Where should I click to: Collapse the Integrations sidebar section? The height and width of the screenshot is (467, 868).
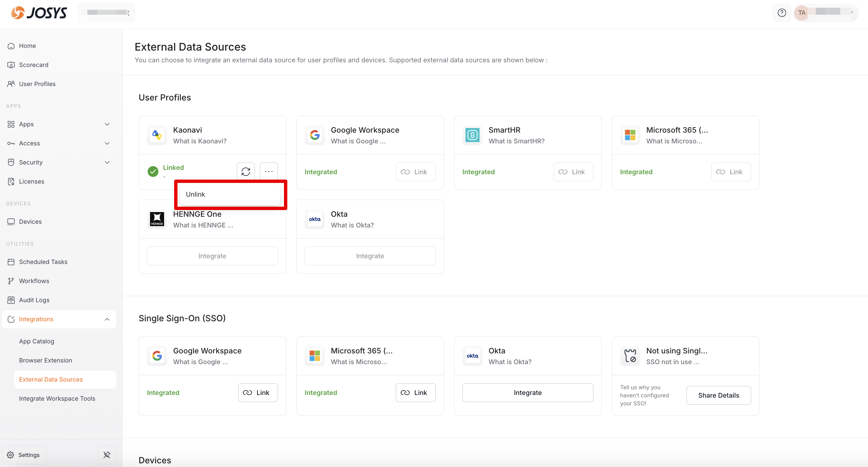point(107,319)
